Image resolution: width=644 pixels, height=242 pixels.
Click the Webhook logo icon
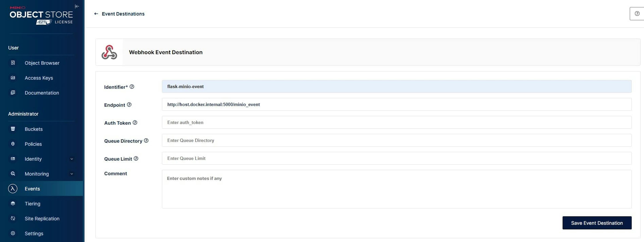109,52
